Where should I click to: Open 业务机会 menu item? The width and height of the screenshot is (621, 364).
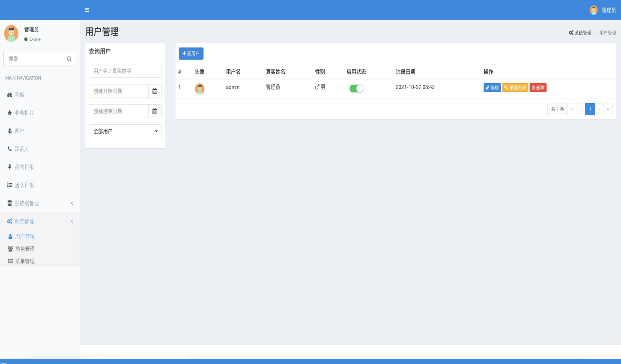pyautogui.click(x=40, y=113)
